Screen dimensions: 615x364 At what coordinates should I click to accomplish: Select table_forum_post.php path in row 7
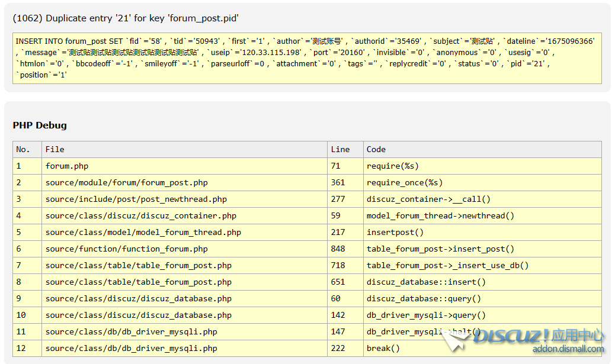(x=139, y=266)
